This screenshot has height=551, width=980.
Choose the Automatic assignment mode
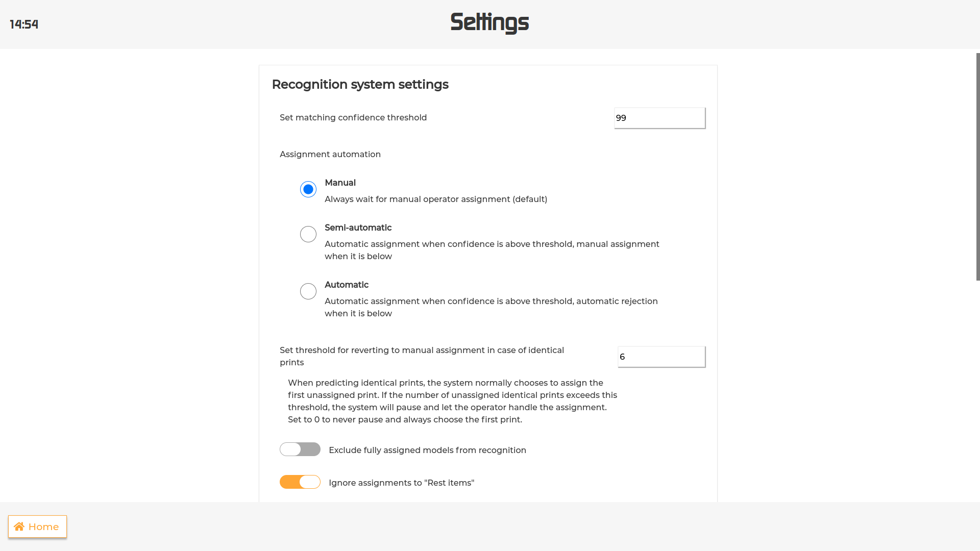pos(308,291)
